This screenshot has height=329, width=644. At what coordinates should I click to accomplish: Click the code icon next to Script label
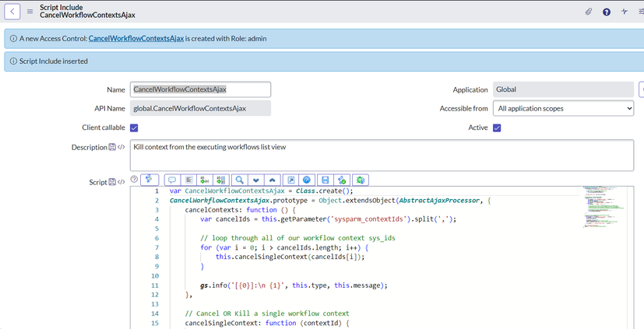[x=121, y=182]
